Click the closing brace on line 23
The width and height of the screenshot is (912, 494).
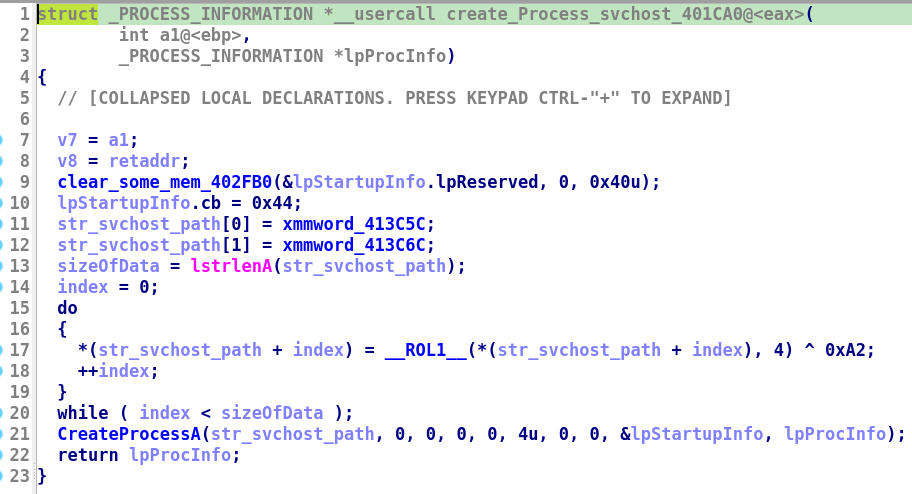42,476
